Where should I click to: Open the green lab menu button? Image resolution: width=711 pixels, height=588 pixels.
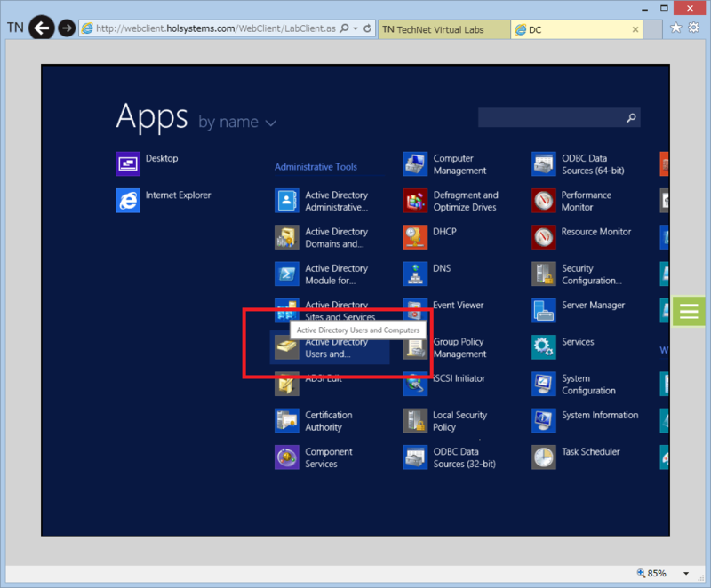point(688,311)
